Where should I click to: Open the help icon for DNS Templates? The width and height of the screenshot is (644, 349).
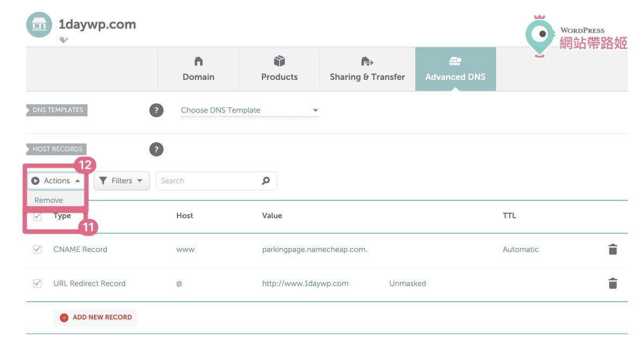tap(156, 110)
